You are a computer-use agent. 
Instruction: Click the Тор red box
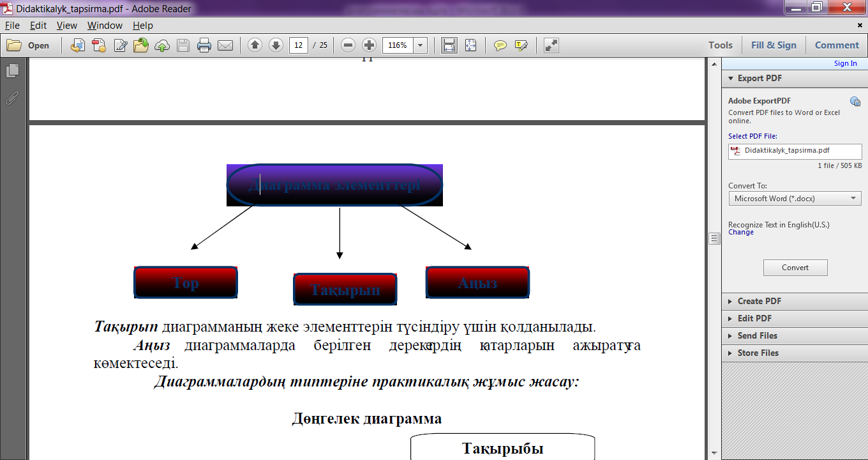pos(186,282)
